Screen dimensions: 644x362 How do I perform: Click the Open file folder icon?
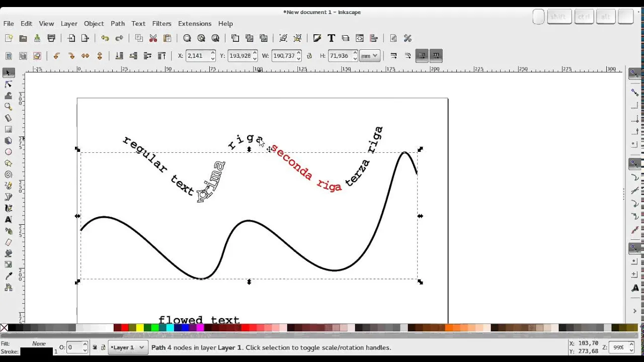coord(23,38)
